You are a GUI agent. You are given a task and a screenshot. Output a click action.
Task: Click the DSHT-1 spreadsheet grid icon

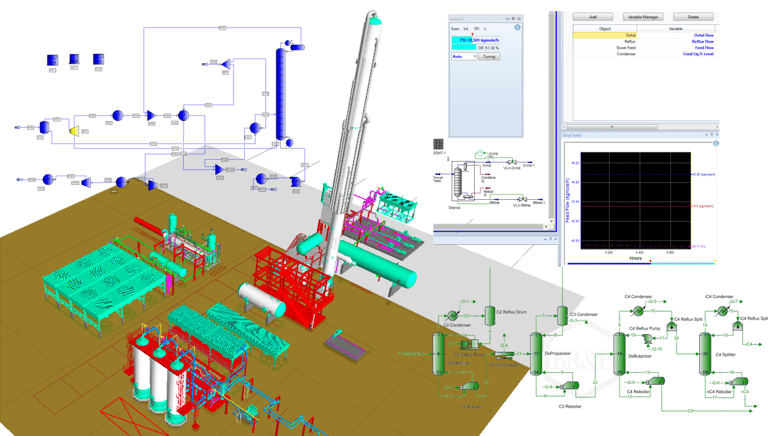pyautogui.click(x=438, y=144)
